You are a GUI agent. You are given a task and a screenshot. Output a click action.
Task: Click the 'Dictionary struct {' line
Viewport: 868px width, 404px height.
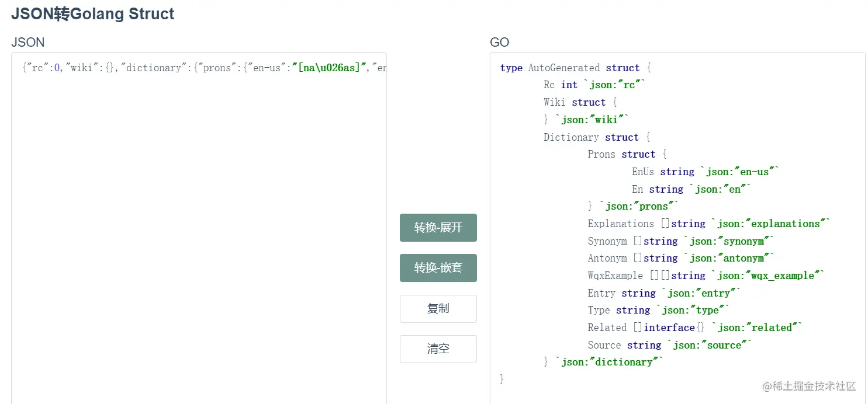click(x=597, y=137)
